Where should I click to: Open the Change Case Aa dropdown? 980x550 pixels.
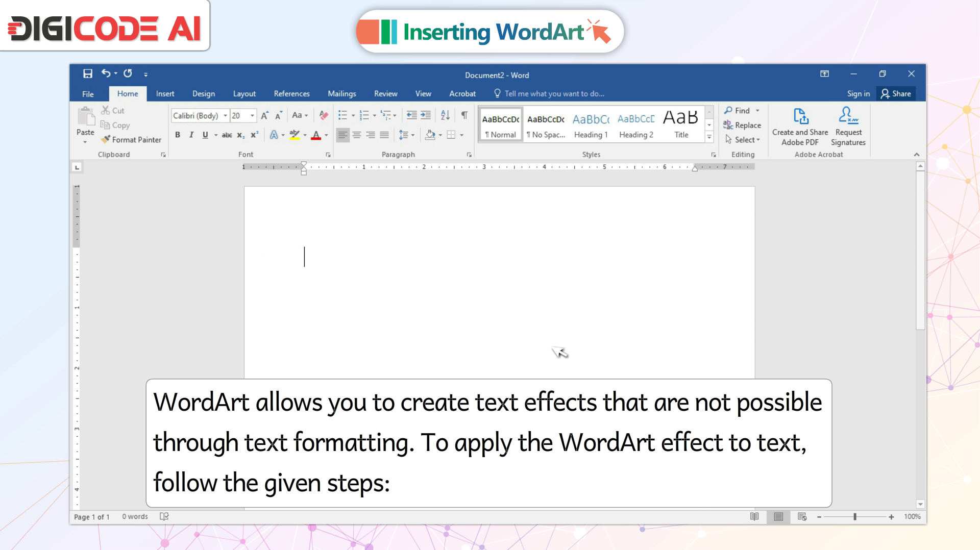(300, 115)
